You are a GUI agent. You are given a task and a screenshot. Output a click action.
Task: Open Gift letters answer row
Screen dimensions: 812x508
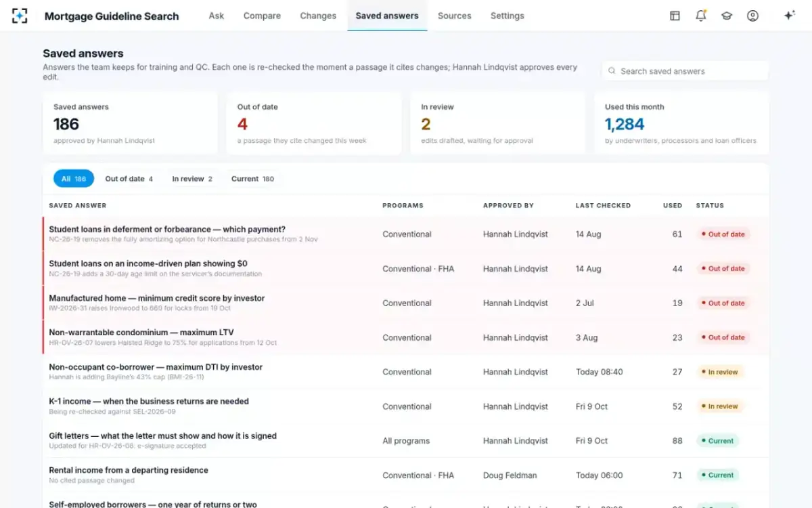(x=406, y=441)
